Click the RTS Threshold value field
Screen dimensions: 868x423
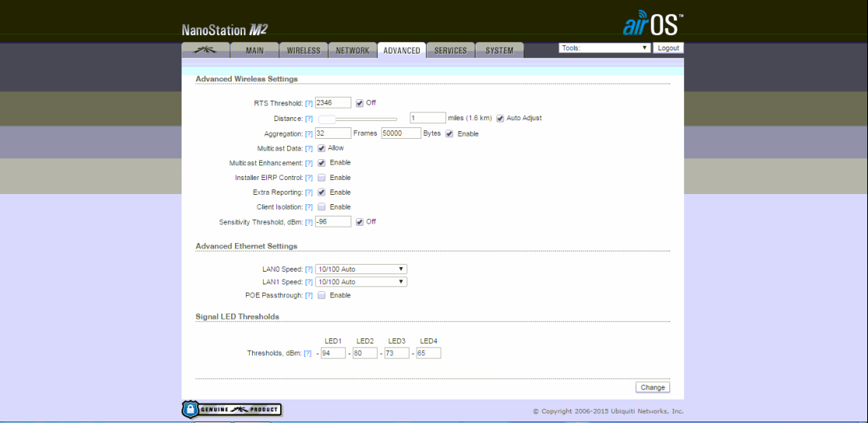pyautogui.click(x=334, y=102)
